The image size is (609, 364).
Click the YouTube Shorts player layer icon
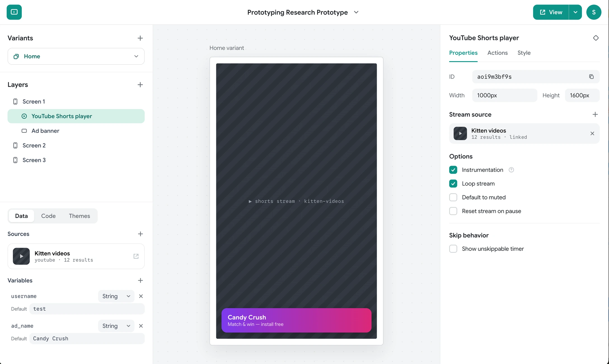point(24,116)
